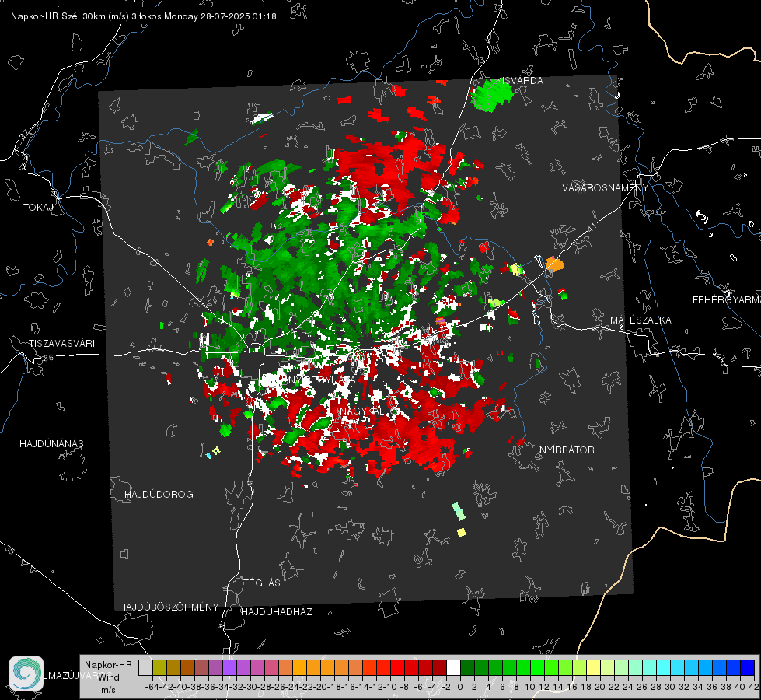
Task: Click the road number 36 label
Action: pyautogui.click(x=48, y=358)
